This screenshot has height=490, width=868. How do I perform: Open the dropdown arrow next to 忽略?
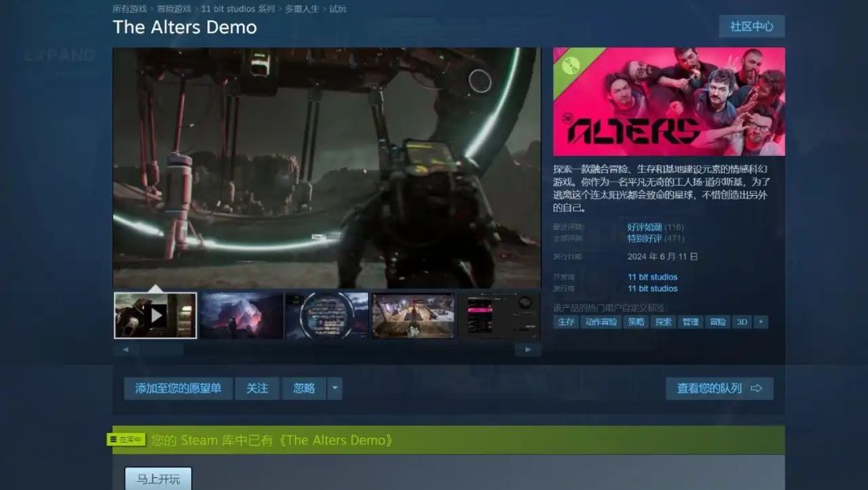[335, 388]
